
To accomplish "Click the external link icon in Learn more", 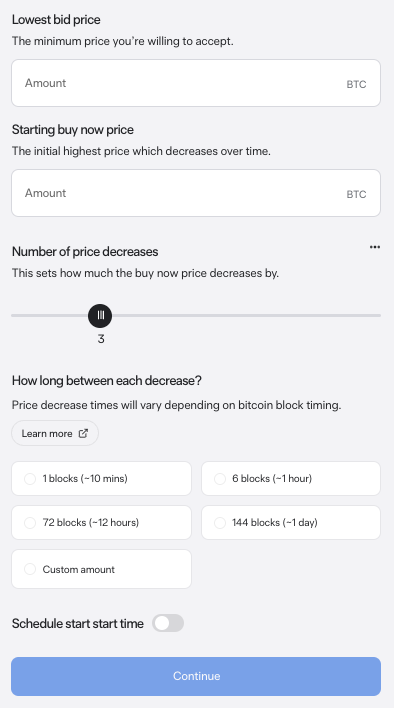I will click(83, 433).
